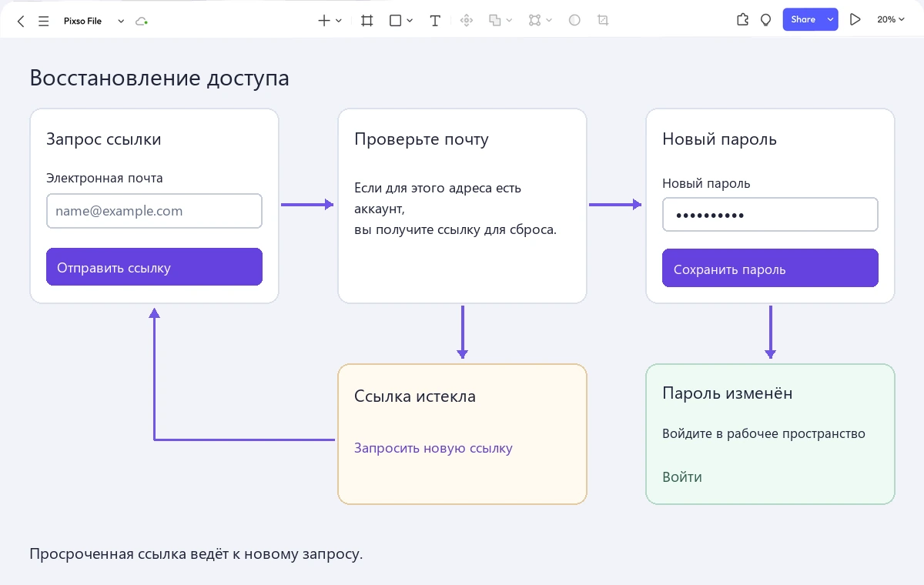Expand the shape tool dropdown arrow

(x=410, y=21)
